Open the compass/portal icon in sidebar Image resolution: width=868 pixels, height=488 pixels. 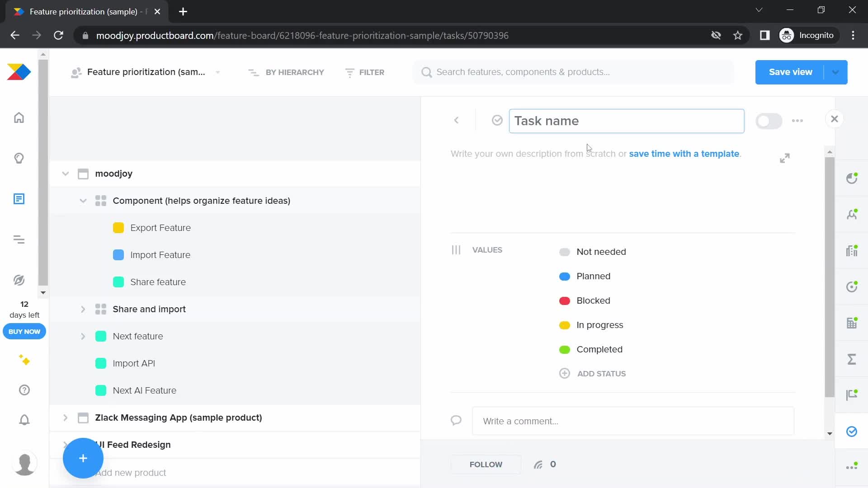[x=19, y=280]
